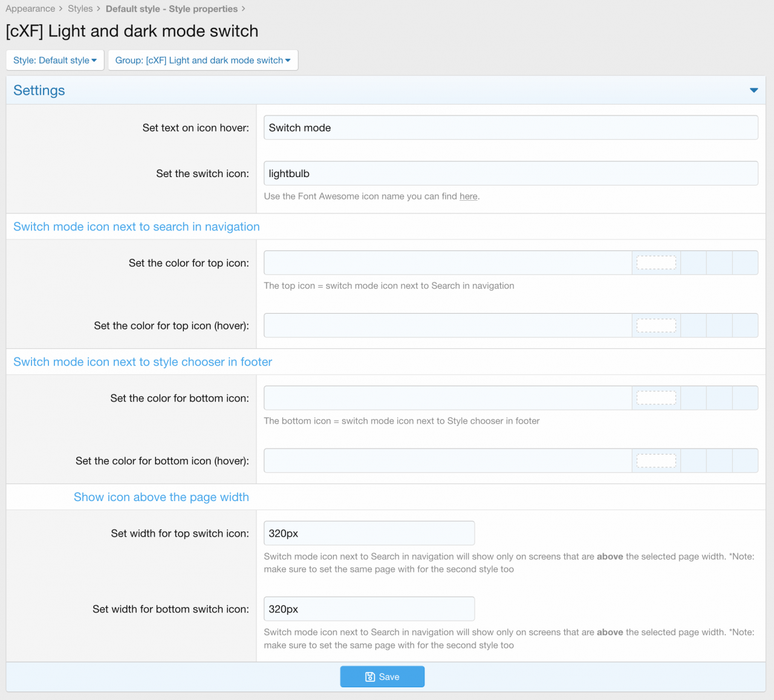Open the Group: [cXF] Light and dark mode switch dropdown
Image resolution: width=774 pixels, height=700 pixels.
[x=203, y=60]
